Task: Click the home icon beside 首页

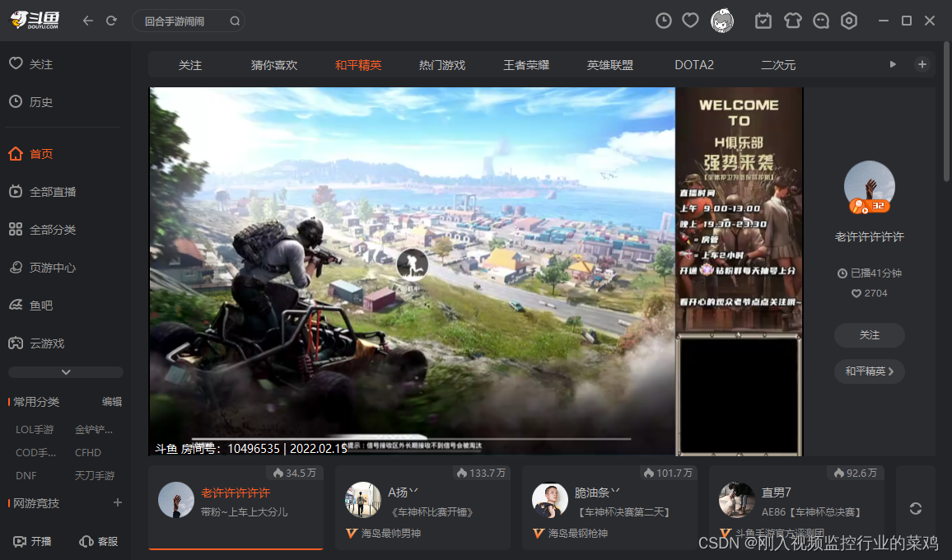Action: pyautogui.click(x=16, y=154)
